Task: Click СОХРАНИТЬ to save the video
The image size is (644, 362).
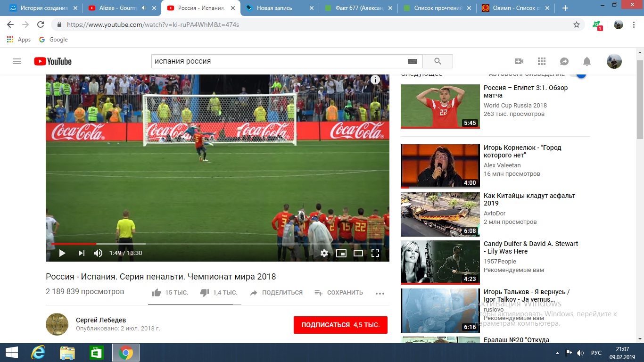Action: coord(339,293)
